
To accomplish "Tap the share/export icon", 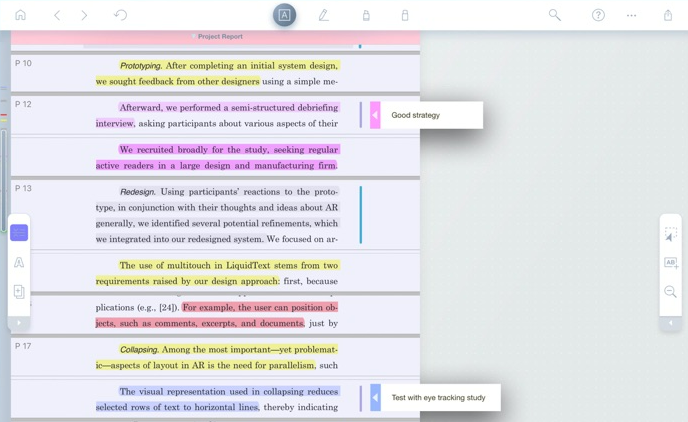I will (x=667, y=15).
